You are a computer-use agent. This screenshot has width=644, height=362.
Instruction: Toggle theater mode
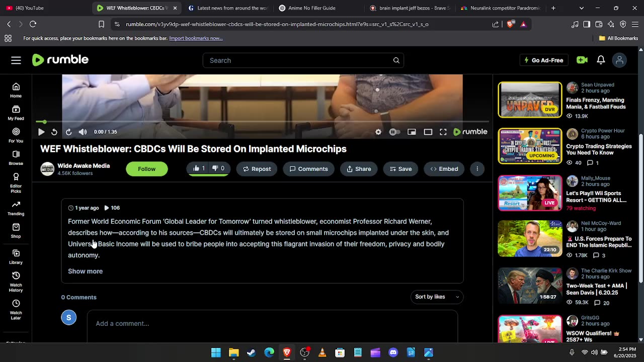tap(428, 132)
